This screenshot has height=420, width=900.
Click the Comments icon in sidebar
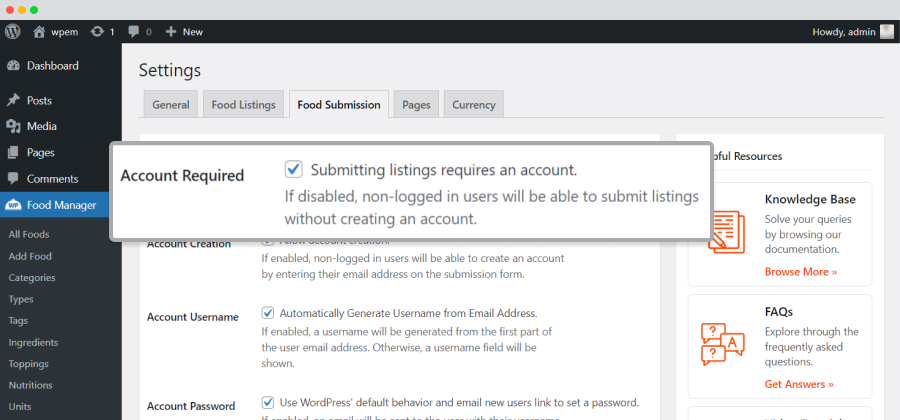(13, 179)
